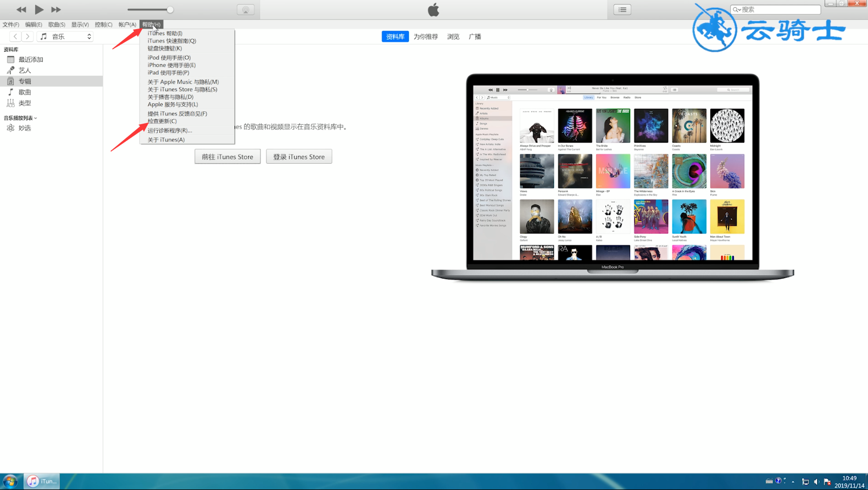This screenshot has height=490, width=868.
Task: Click the speaker volume tray icon
Action: pos(816,482)
